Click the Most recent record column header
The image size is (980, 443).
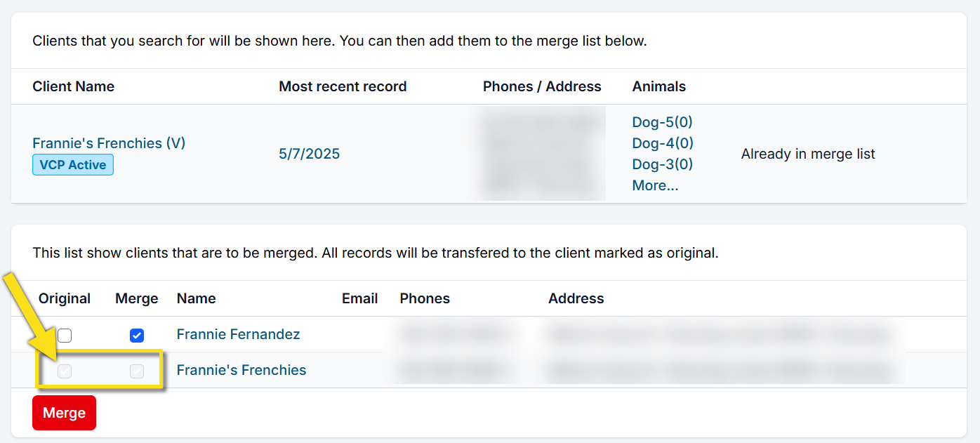(x=343, y=86)
